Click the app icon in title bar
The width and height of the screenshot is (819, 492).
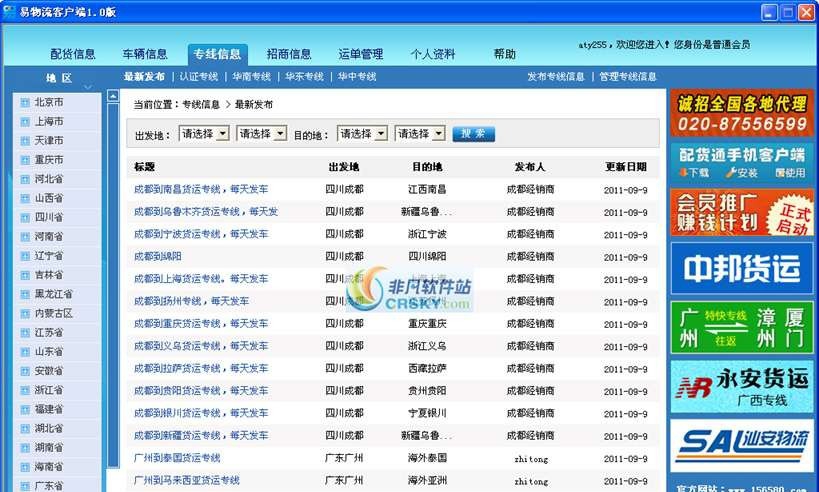point(9,11)
